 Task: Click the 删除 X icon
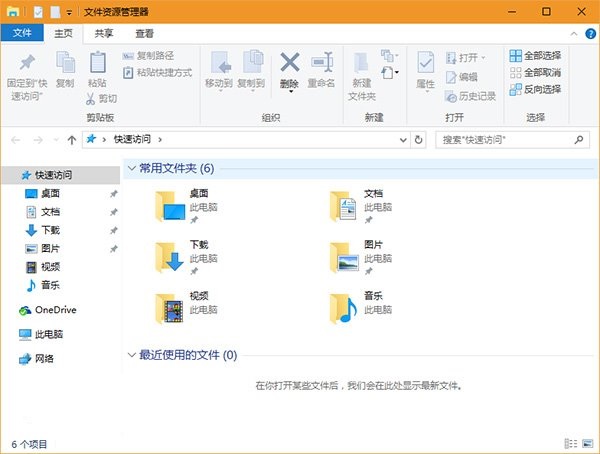[x=290, y=62]
